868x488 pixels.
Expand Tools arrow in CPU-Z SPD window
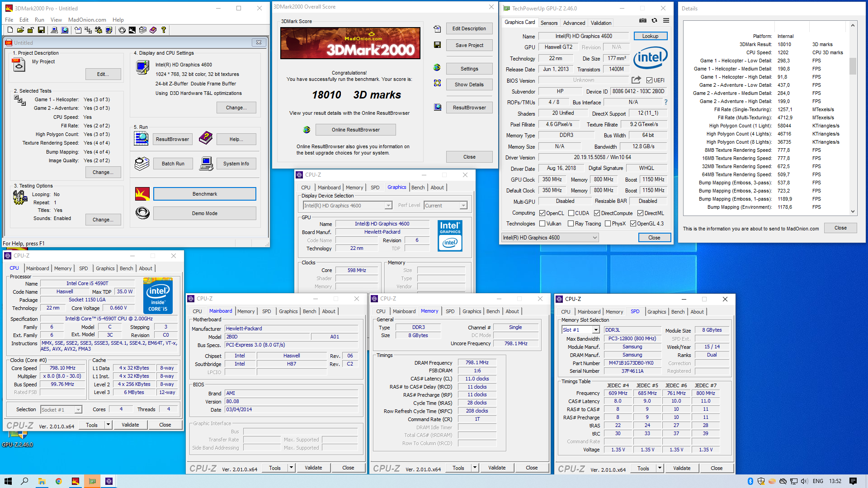(x=660, y=469)
